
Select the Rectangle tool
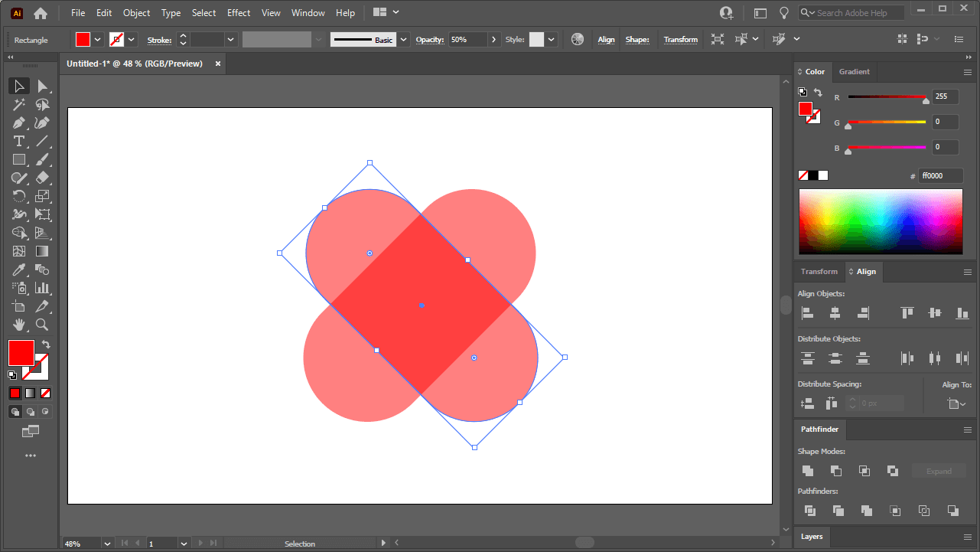pos(19,159)
